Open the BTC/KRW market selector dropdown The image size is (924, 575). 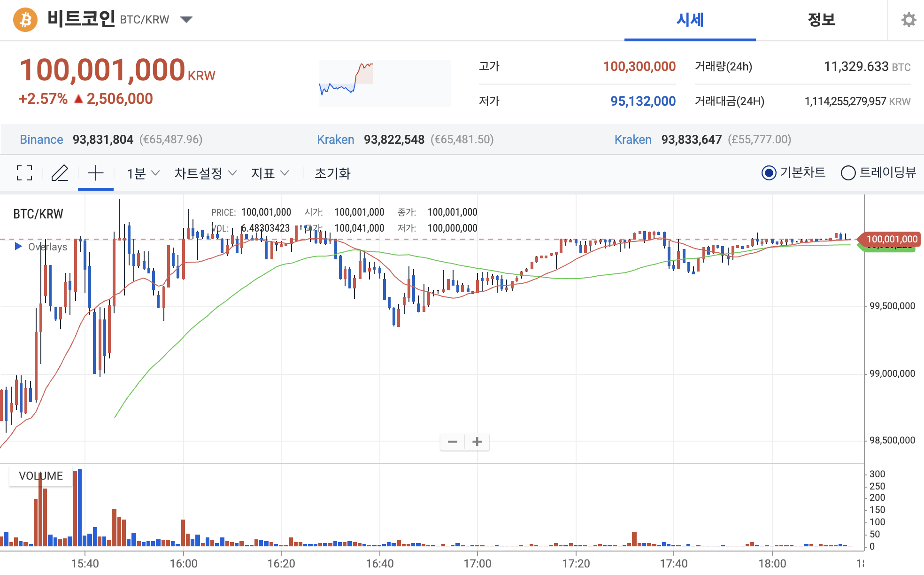pos(186,20)
